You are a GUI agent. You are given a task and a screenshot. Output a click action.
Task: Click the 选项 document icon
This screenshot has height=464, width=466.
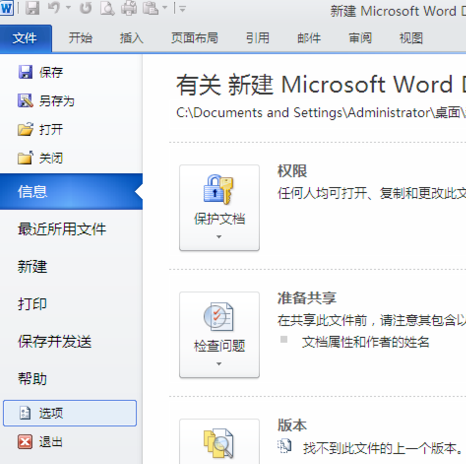pos(25,413)
